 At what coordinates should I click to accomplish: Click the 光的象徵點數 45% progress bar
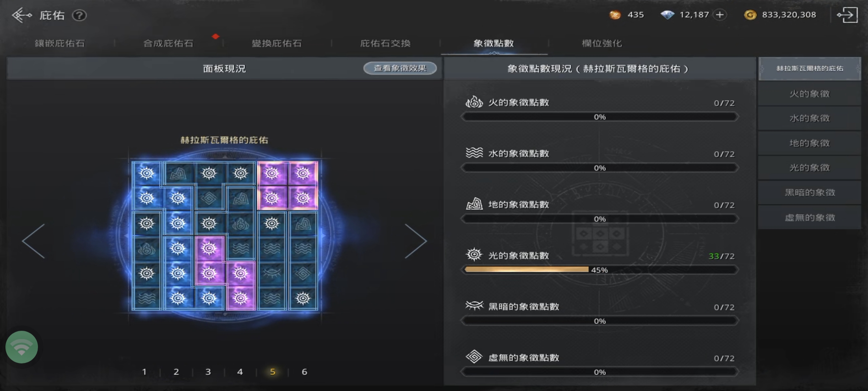600,270
